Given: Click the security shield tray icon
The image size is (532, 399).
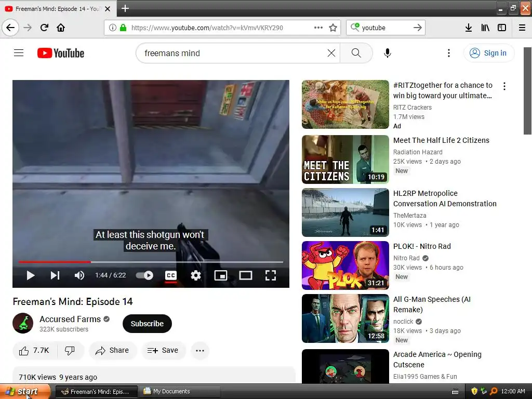Looking at the screenshot, I should pos(474,391).
